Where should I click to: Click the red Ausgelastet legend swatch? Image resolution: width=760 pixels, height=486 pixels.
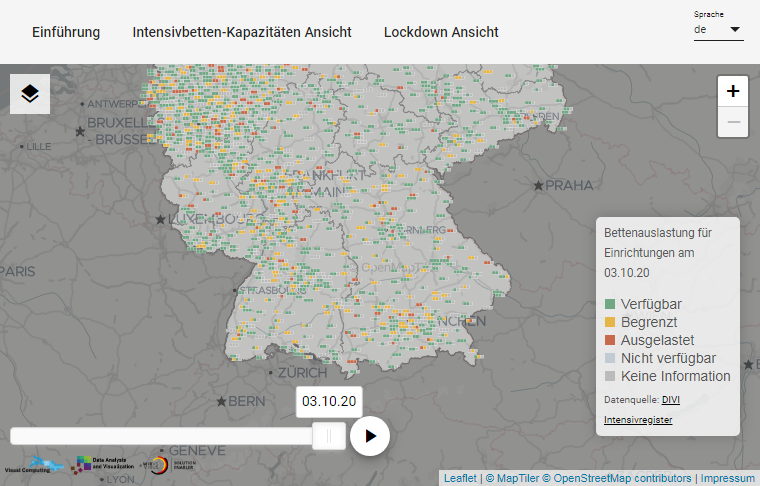click(x=610, y=340)
